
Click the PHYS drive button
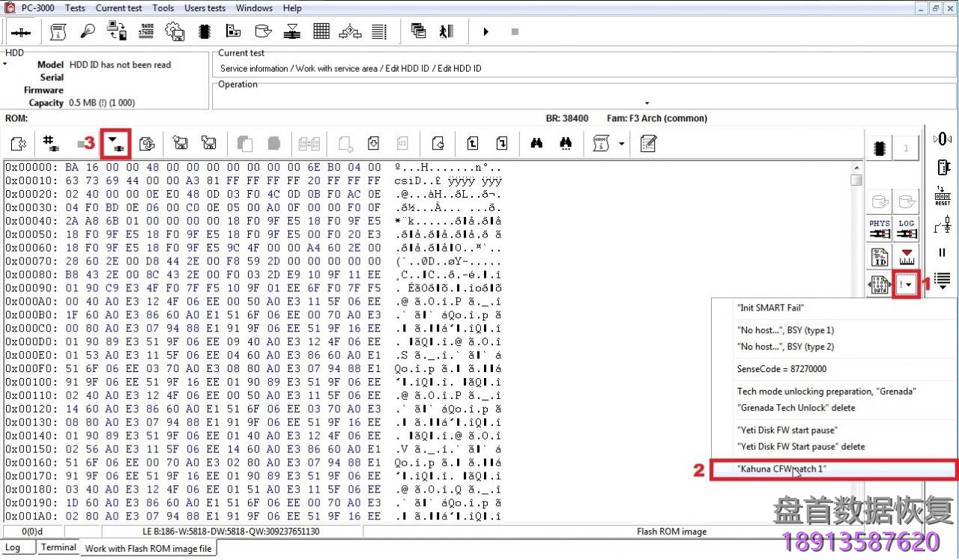(880, 229)
